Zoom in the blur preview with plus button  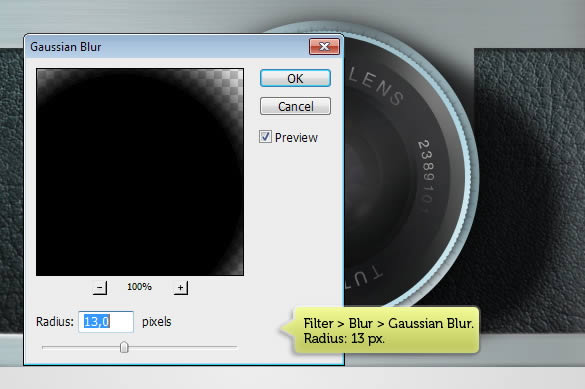[181, 288]
